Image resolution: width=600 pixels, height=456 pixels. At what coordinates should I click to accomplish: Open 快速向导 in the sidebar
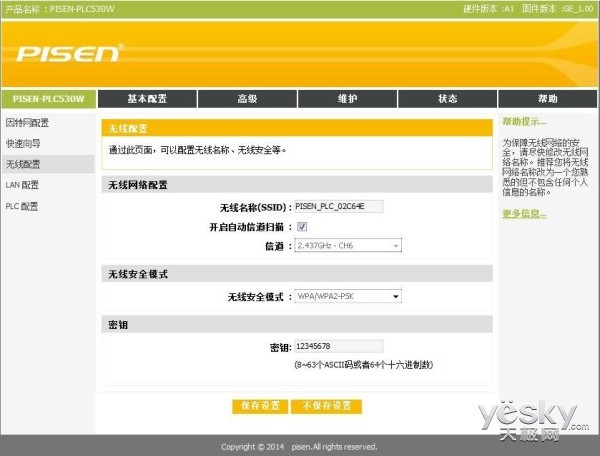[23, 144]
